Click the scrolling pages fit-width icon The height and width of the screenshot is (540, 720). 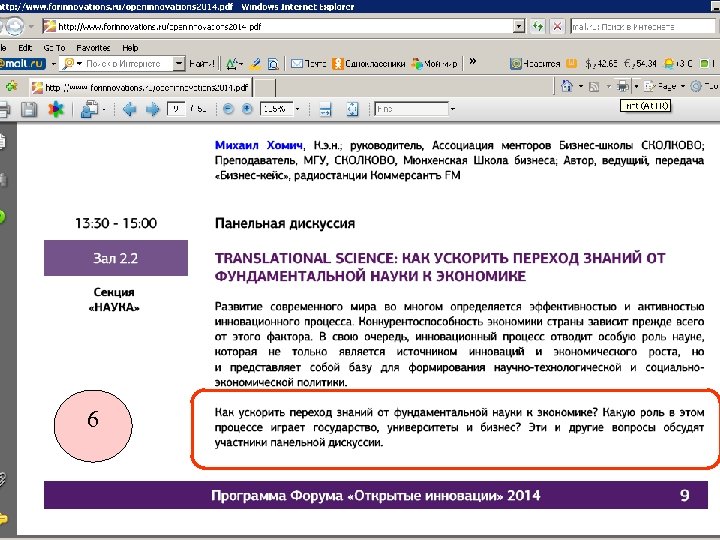coord(326,109)
